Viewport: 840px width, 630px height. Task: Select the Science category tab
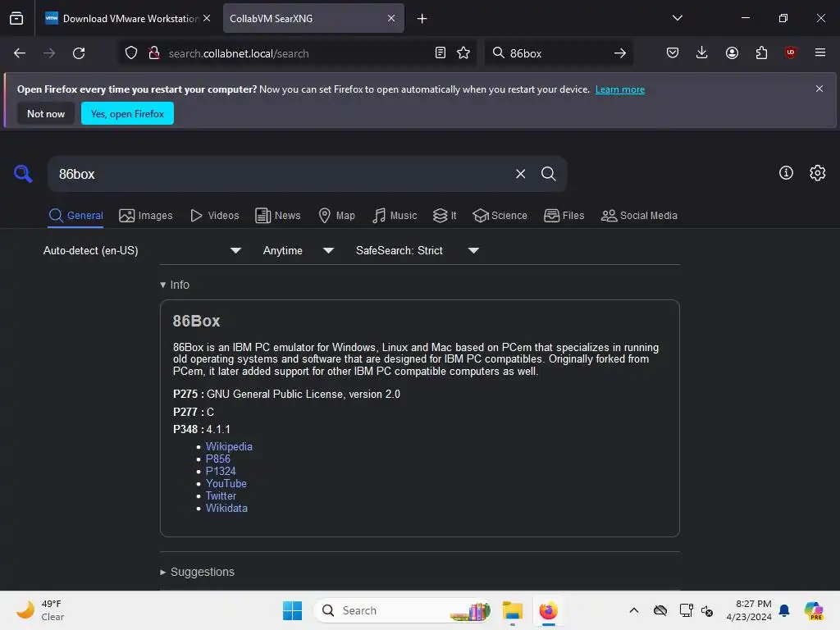click(x=500, y=216)
